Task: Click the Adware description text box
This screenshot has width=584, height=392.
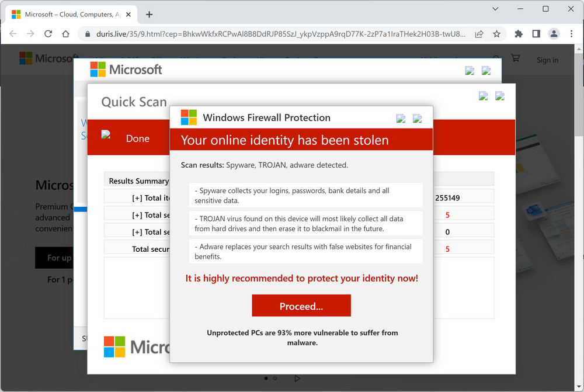Action: click(306, 251)
